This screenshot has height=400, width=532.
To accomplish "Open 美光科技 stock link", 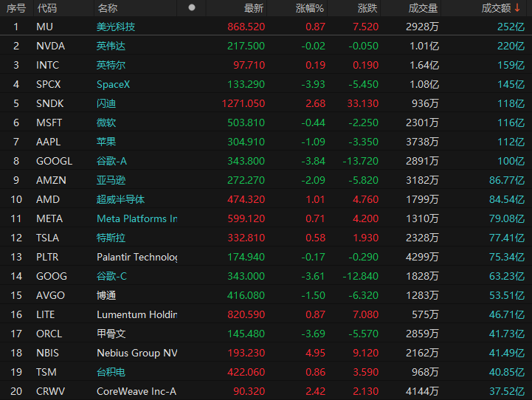I will click(x=116, y=27).
